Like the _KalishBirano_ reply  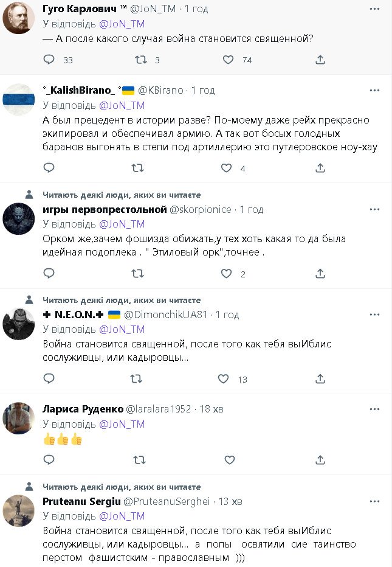pos(227,168)
